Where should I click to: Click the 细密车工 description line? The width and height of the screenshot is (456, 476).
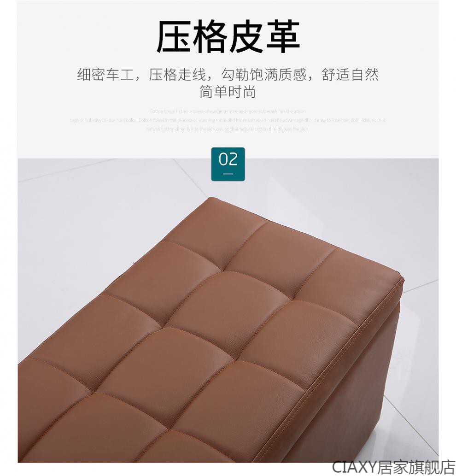(228, 74)
